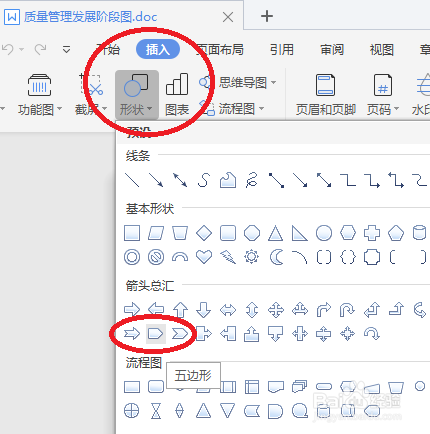Image resolution: width=430 pixels, height=434 pixels.
Task: Select the circular U-turn arrow shape
Action: coord(372,334)
